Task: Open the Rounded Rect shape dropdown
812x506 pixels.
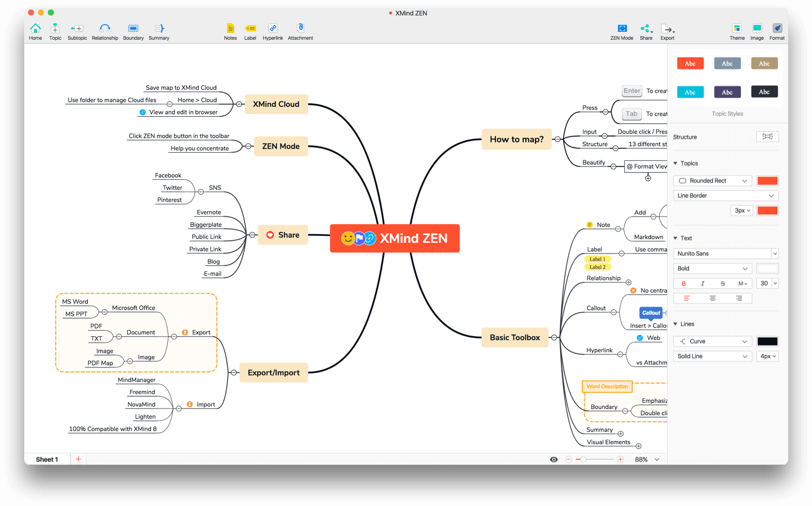Action: pos(712,181)
